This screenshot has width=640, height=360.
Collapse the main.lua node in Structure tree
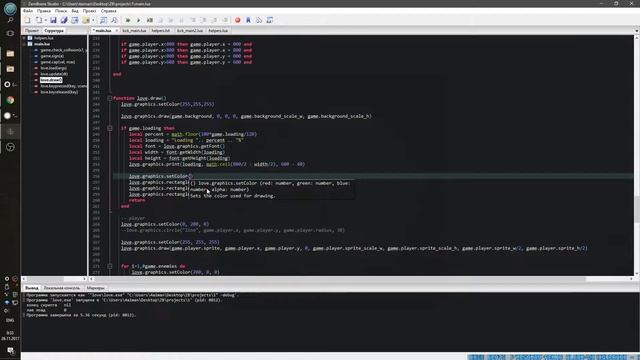[24, 44]
